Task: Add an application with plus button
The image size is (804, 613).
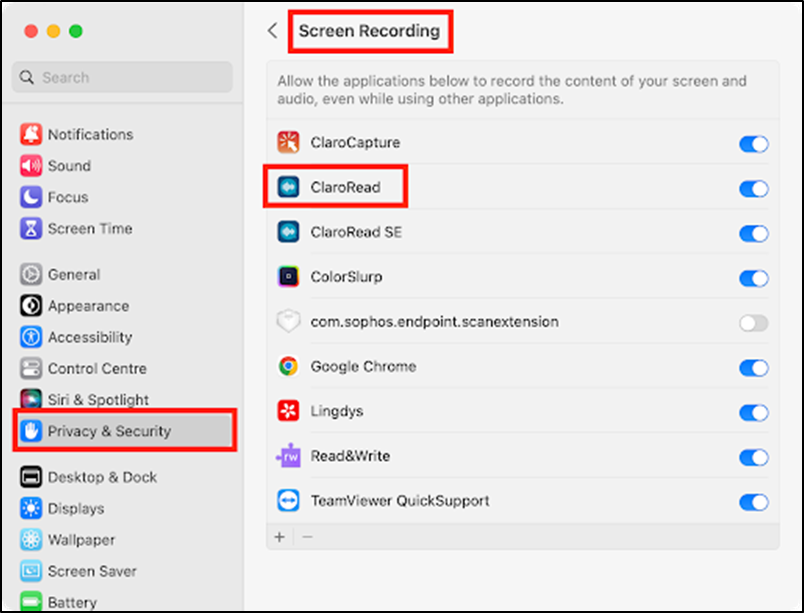Action: point(279,537)
